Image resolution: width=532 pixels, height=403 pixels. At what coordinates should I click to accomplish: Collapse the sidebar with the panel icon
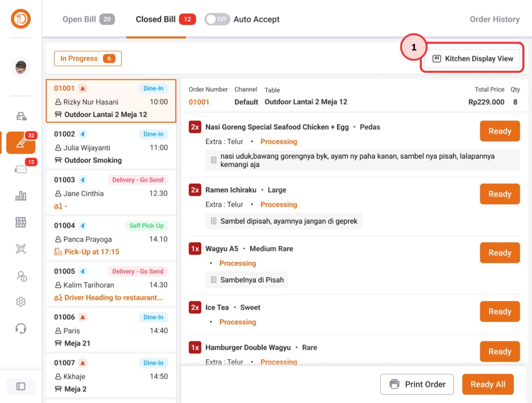21,386
